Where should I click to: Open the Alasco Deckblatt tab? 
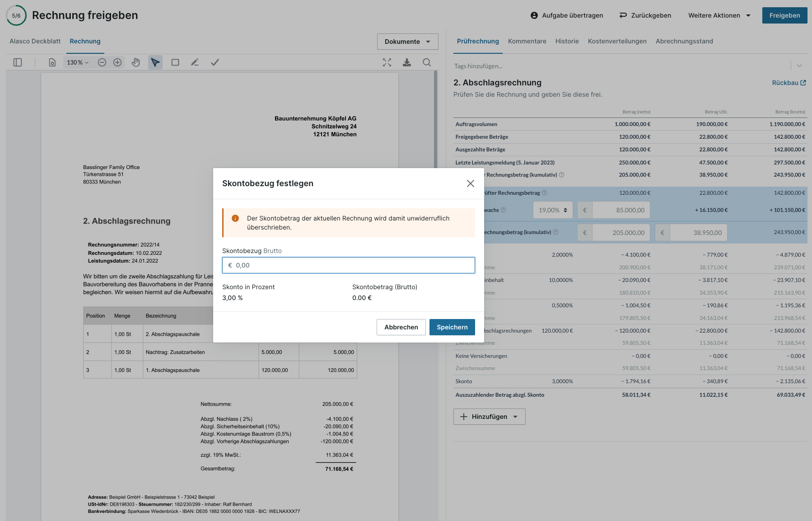tap(35, 41)
